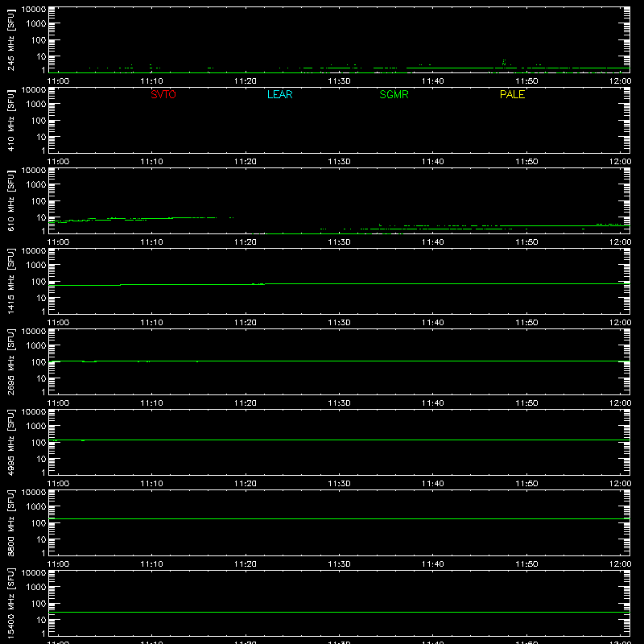This screenshot has height=644, width=644.
Task: Click the cyan LEAR station label
Action: pos(279,94)
